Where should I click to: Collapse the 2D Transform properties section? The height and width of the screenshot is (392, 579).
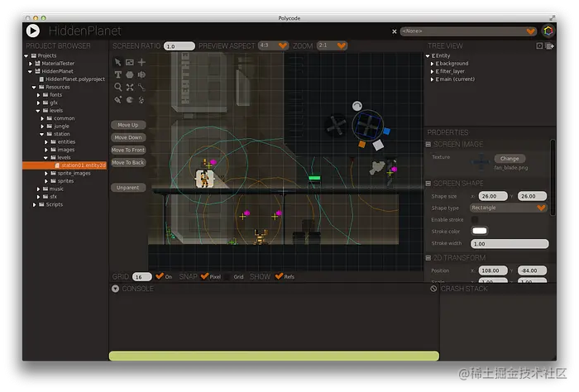pos(428,258)
